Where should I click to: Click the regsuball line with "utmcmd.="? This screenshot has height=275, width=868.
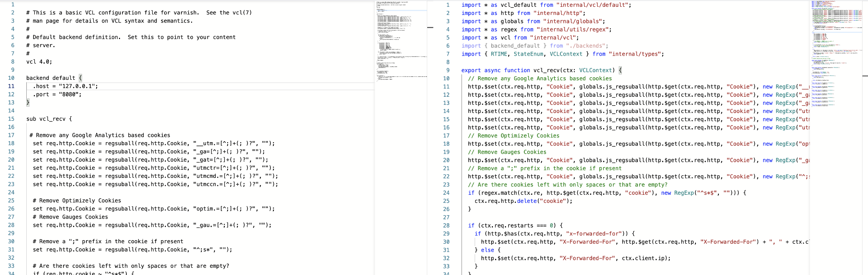point(156,176)
